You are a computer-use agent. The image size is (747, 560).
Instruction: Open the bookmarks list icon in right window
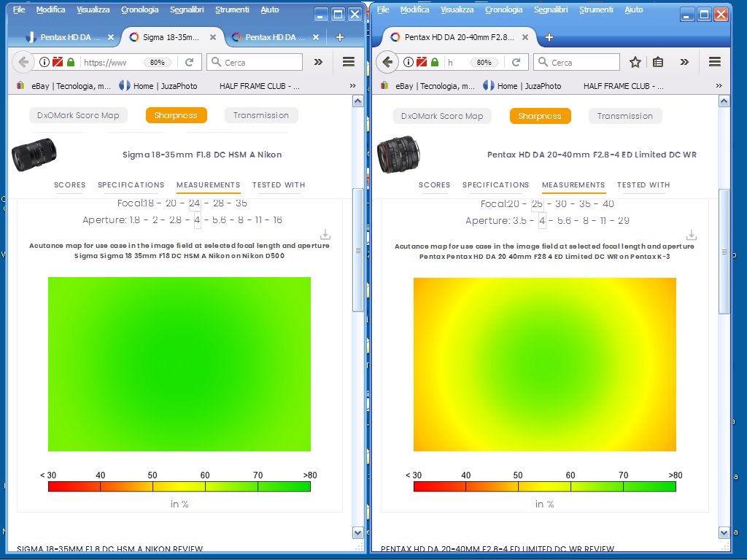[658, 62]
